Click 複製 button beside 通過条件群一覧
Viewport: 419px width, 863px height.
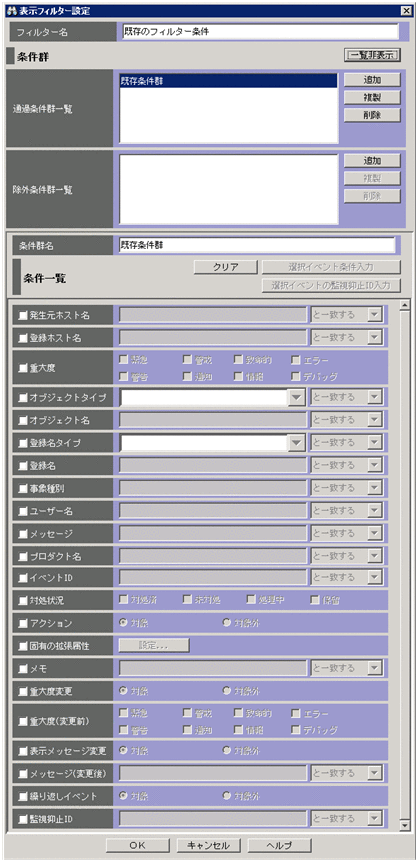coord(372,97)
